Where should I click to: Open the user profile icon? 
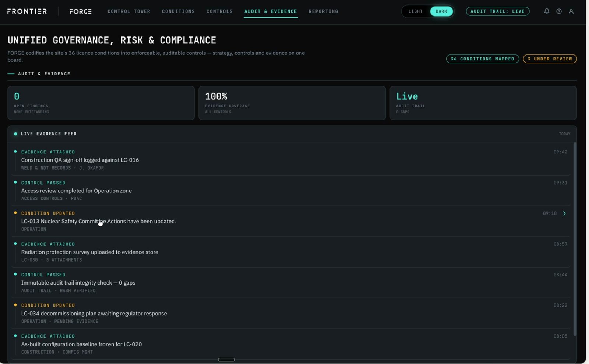pos(571,11)
